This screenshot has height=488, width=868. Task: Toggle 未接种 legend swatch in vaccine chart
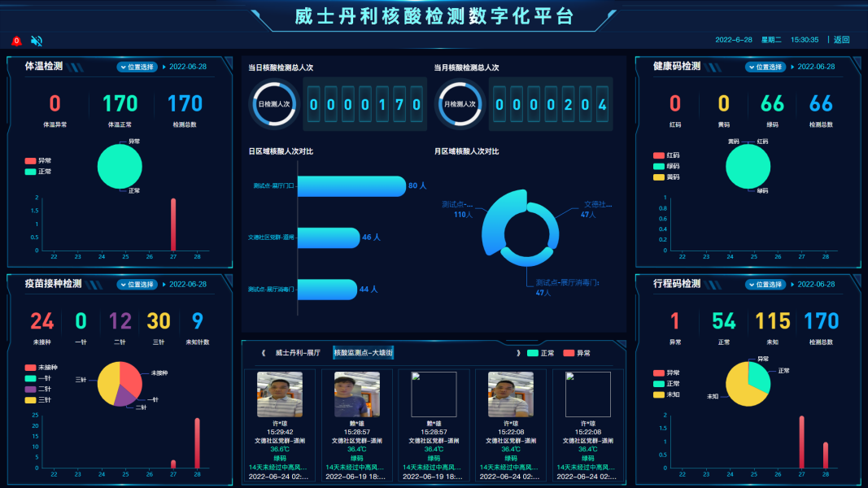tap(31, 368)
